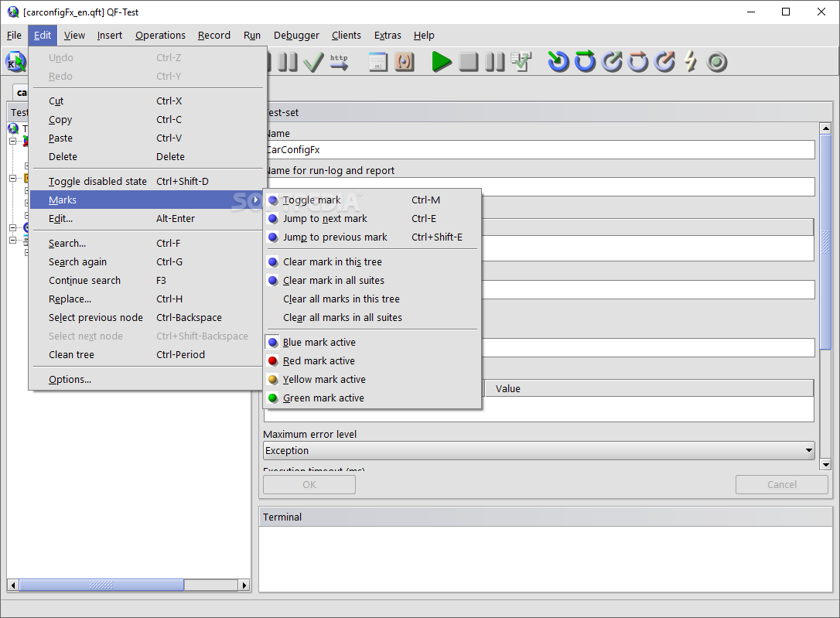Image resolution: width=840 pixels, height=618 pixels.
Task: Collapse the second top-level tree node
Action: [12, 179]
